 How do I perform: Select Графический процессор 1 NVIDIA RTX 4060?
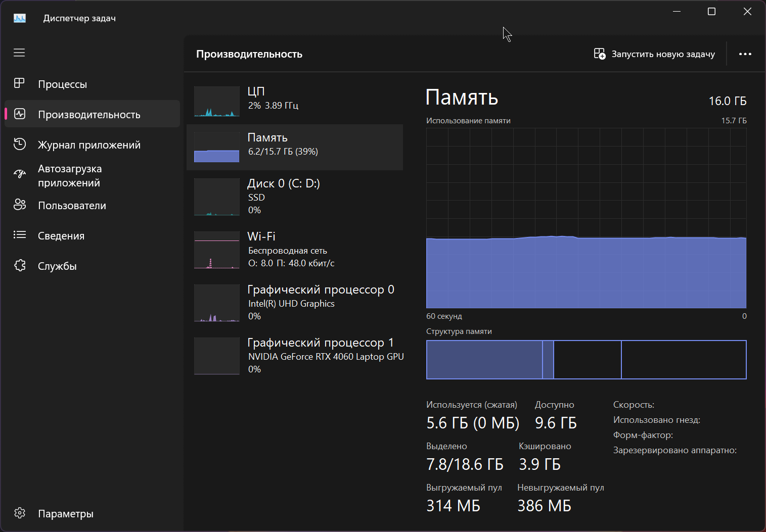295,356
